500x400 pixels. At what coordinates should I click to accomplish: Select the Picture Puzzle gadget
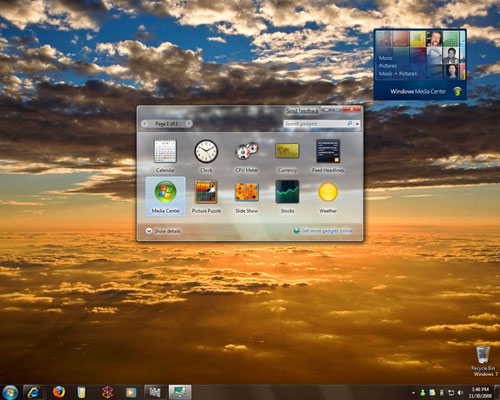206,192
